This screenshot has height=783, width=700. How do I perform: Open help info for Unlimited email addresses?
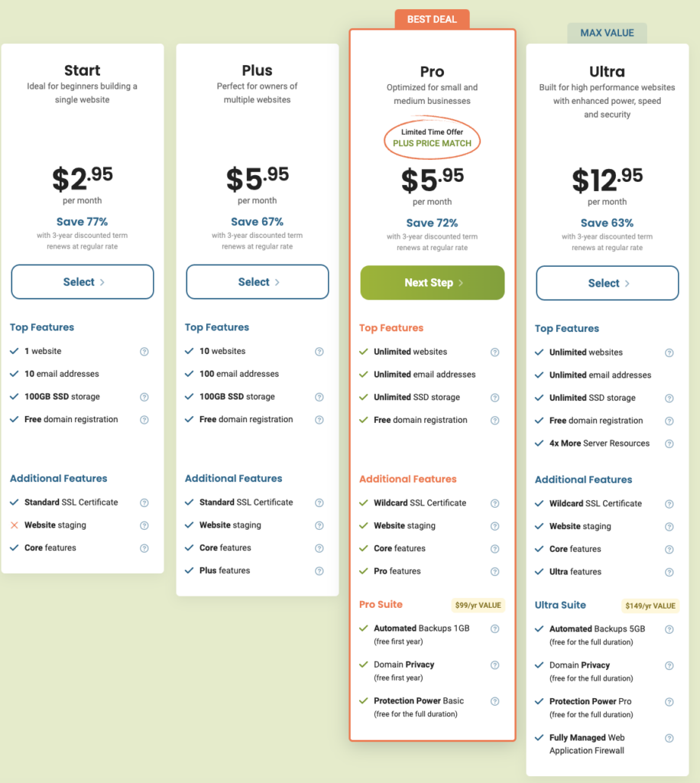tap(494, 375)
